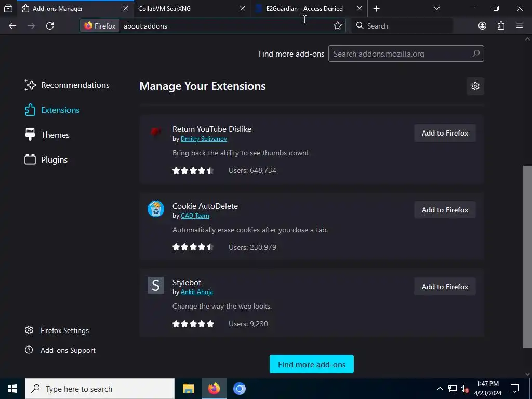Open the Themes sidebar category
This screenshot has height=399, width=532.
coord(47,135)
